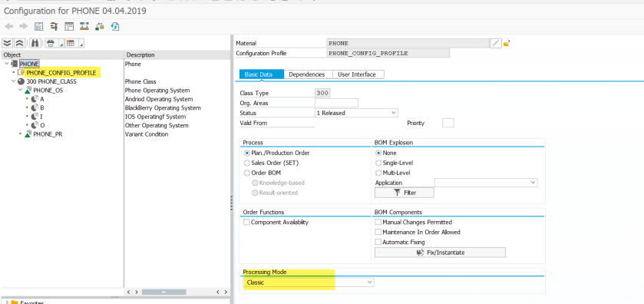Click the pencil edit icon beside Material

tap(496, 43)
